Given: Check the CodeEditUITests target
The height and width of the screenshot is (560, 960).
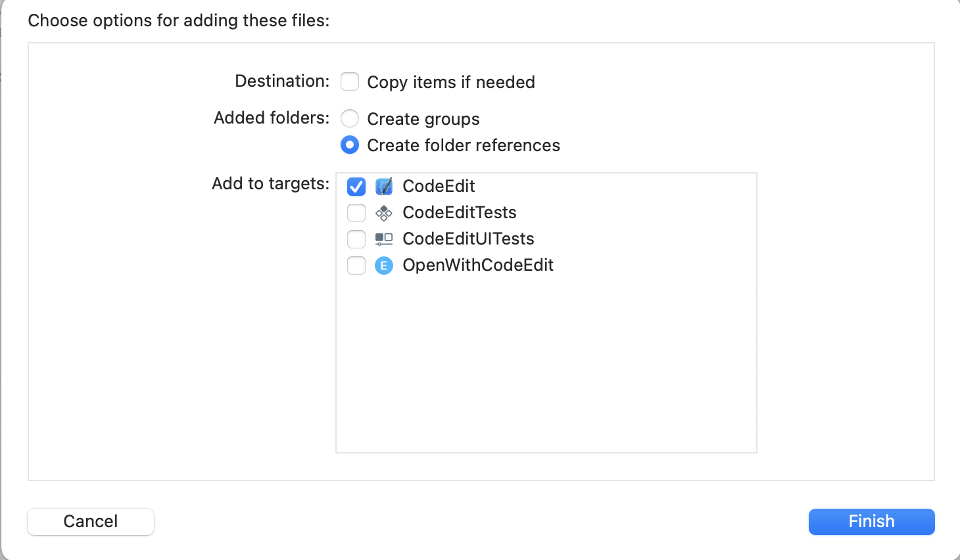Looking at the screenshot, I should (356, 239).
